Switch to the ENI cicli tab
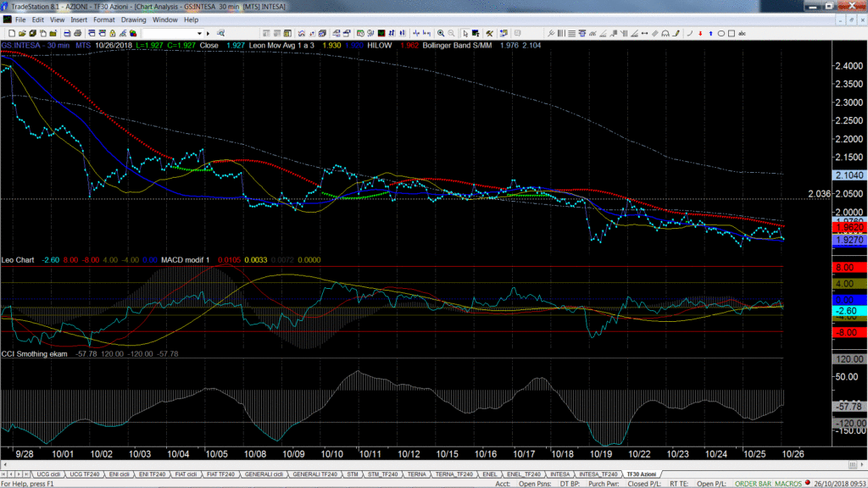 (119, 474)
